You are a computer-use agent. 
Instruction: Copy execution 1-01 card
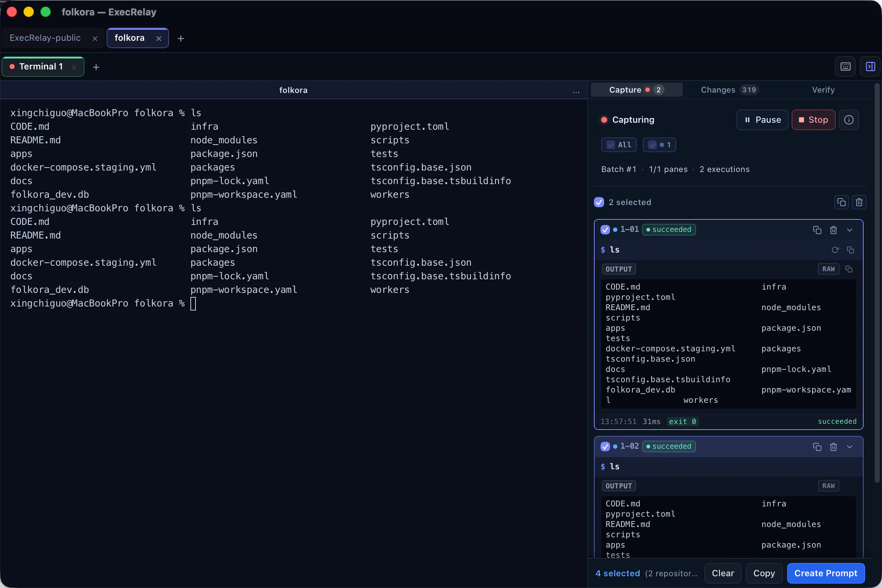pos(817,230)
